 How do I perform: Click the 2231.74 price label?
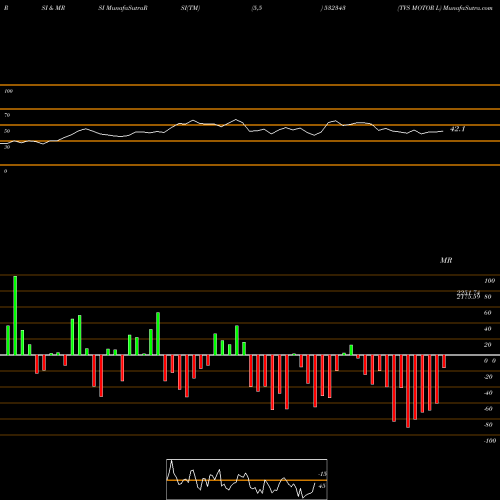[x=468, y=292]
